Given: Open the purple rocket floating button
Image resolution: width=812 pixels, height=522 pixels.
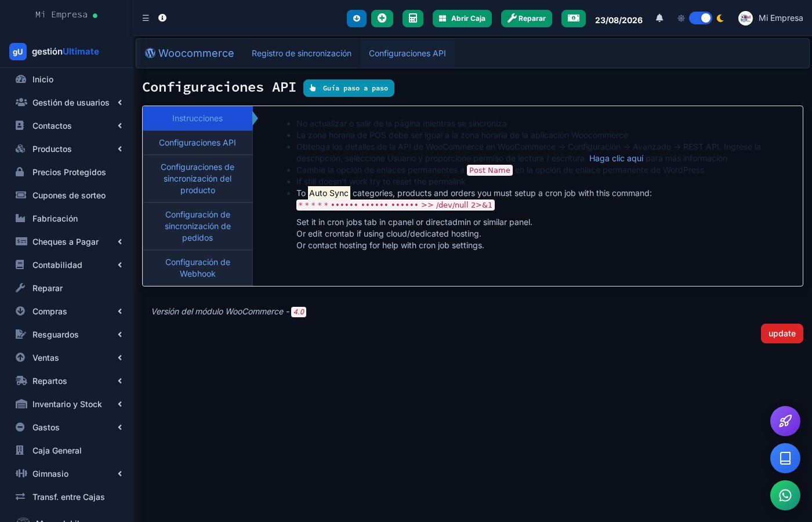Looking at the screenshot, I should (785, 421).
